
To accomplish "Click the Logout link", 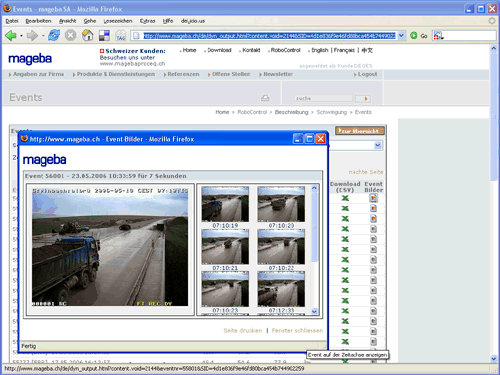I will coord(367,74).
